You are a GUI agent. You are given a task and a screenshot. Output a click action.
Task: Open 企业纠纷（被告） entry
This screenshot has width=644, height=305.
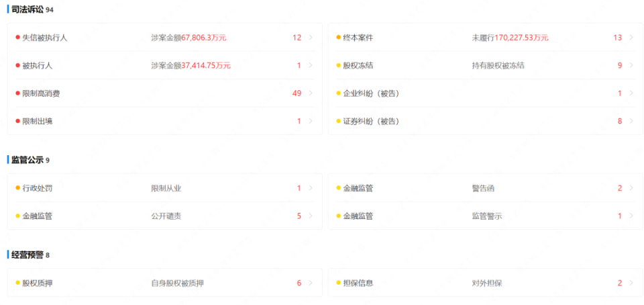[x=486, y=93]
